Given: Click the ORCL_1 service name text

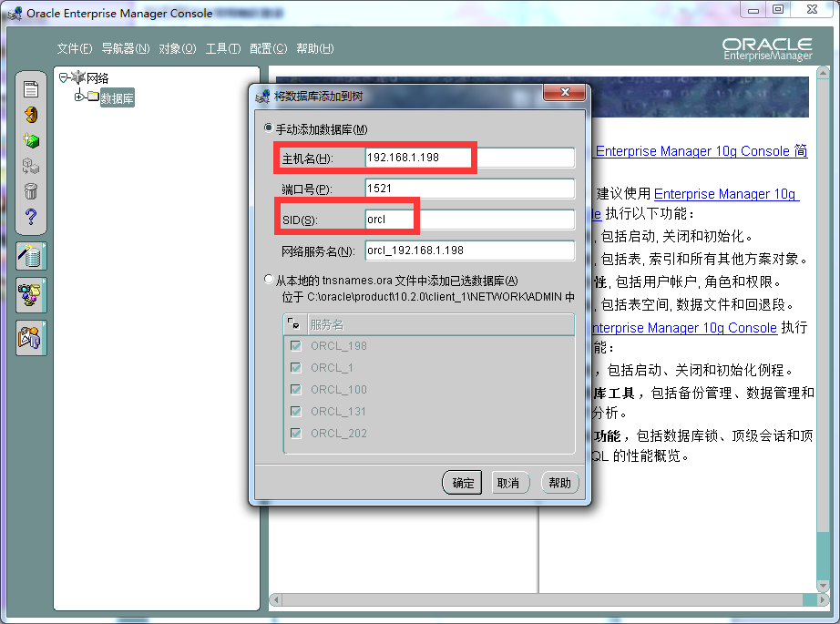Looking at the screenshot, I should [x=332, y=368].
